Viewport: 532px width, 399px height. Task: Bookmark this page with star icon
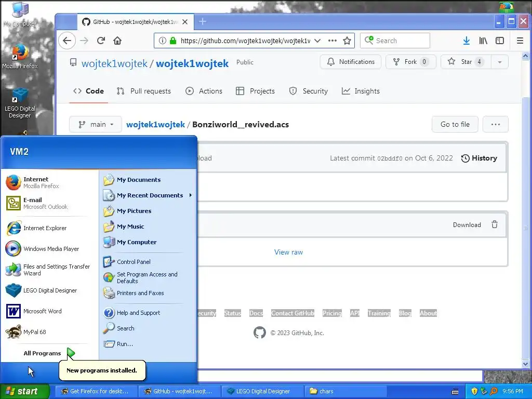pos(347,41)
